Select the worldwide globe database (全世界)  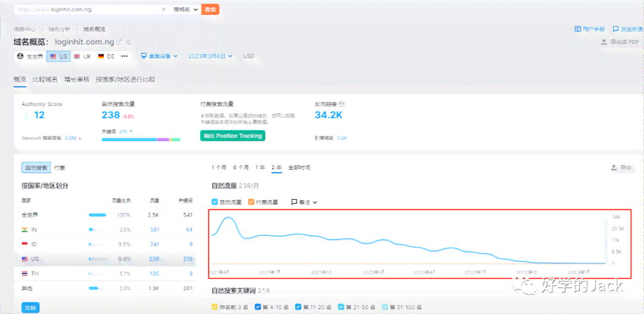(x=30, y=56)
